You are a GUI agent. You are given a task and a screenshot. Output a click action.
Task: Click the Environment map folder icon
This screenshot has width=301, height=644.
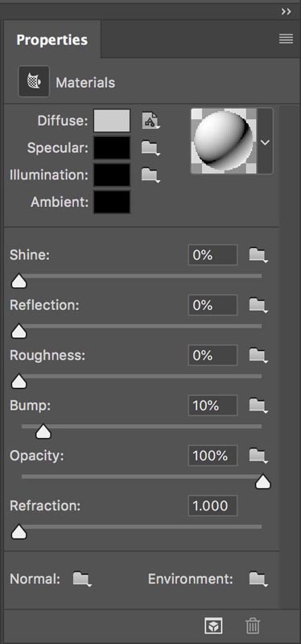[258, 579]
